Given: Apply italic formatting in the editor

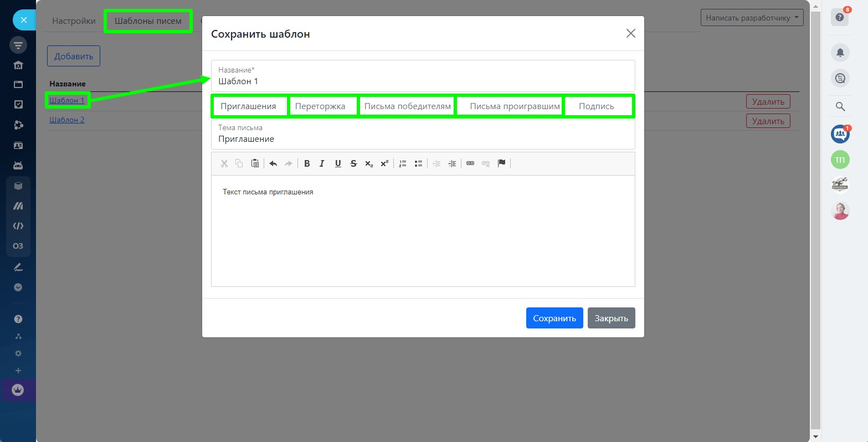Looking at the screenshot, I should 322,163.
